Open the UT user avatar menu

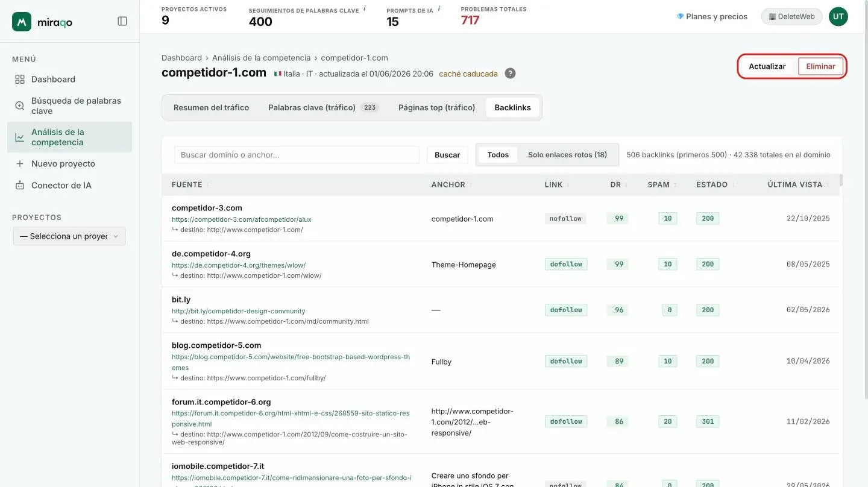[838, 16]
